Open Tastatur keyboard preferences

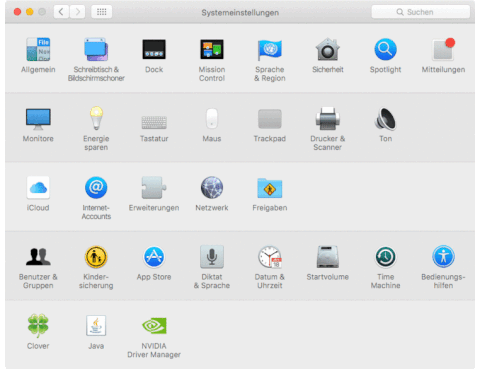coord(154,122)
